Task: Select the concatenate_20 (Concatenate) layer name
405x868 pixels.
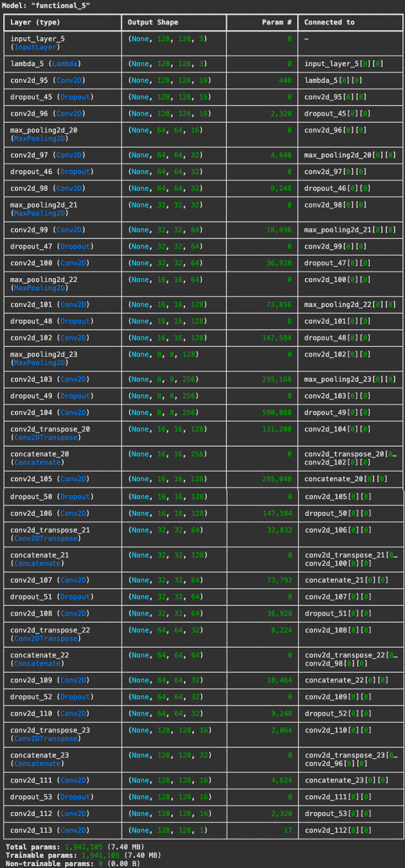Action: pyautogui.click(x=39, y=458)
